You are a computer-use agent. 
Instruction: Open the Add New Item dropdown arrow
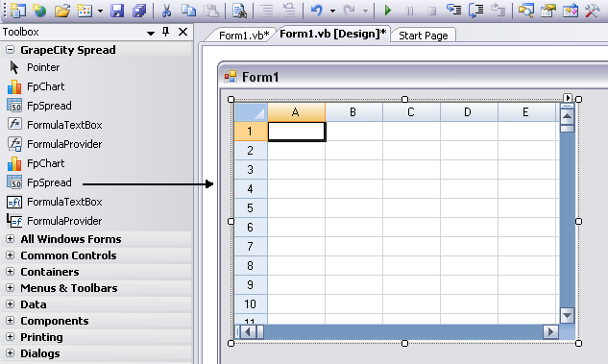click(x=100, y=12)
